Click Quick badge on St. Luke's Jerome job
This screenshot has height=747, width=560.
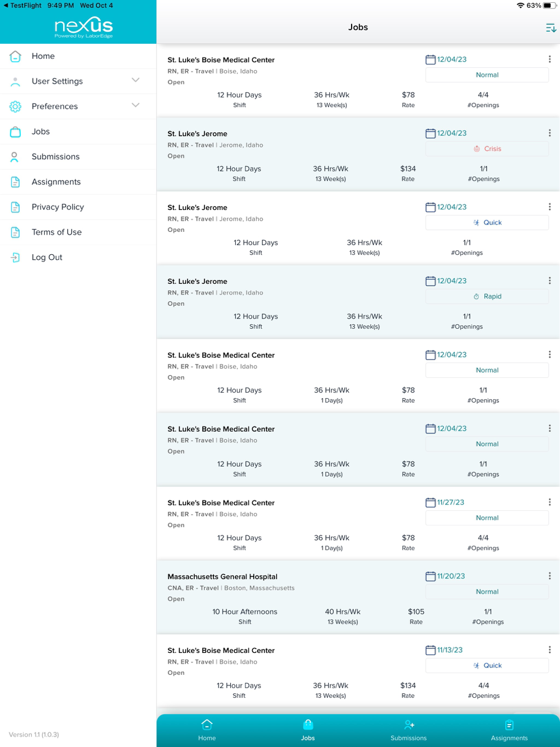pos(487,223)
